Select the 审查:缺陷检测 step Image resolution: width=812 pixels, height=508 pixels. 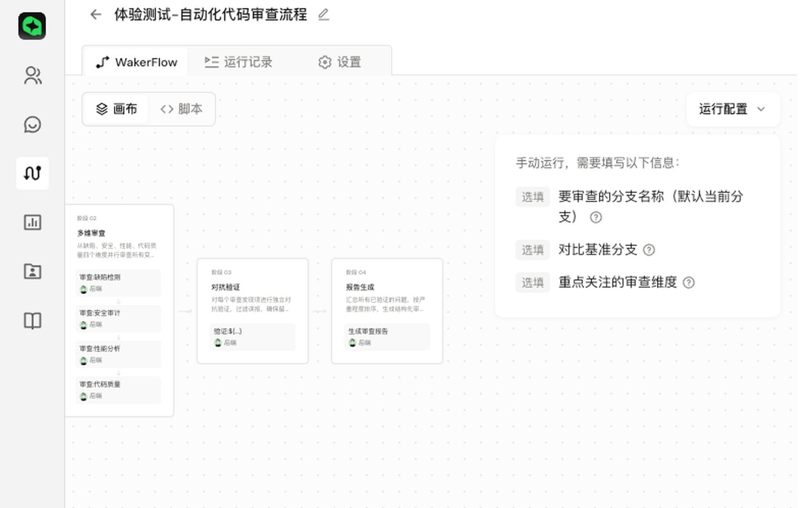click(118, 283)
